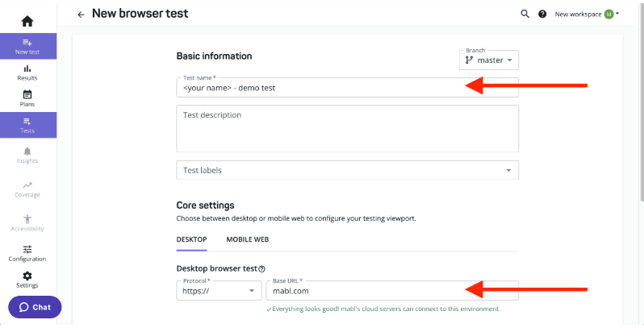Open the Accessibility section in sidebar
The image size is (644, 328).
[x=27, y=222]
